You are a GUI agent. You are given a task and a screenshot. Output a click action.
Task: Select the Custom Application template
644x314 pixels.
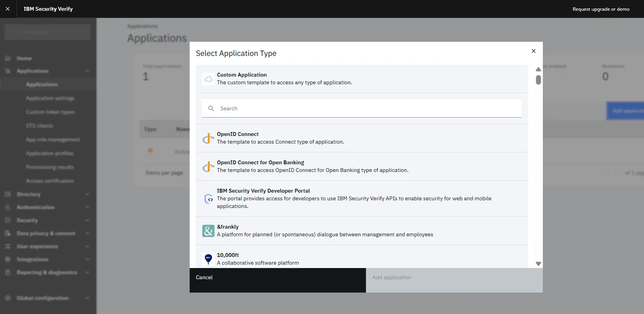coord(362,79)
